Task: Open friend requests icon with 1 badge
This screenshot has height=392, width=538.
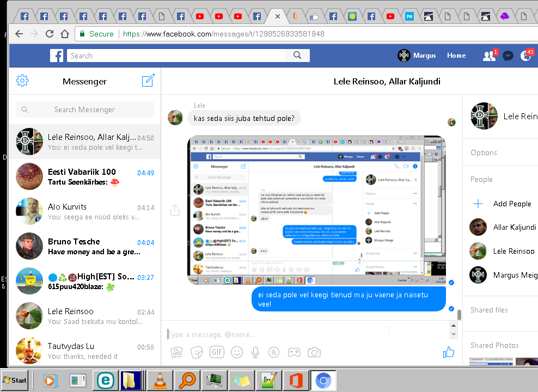Action: 490,56
